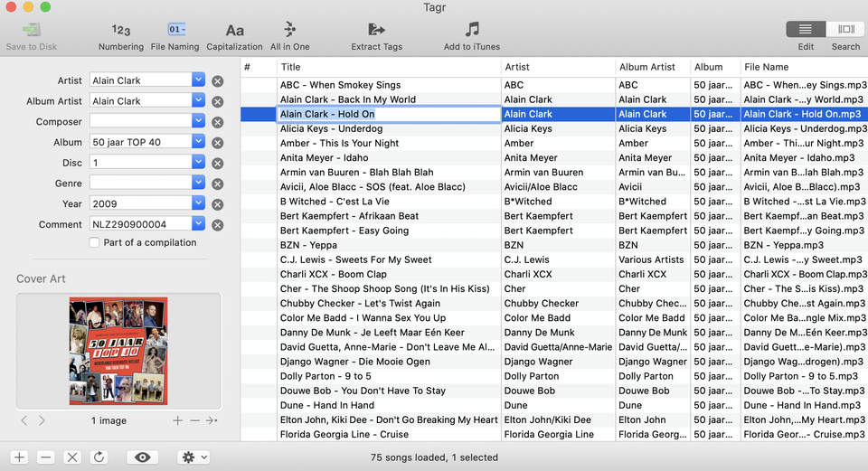Click the Year field showing 2009

point(141,203)
